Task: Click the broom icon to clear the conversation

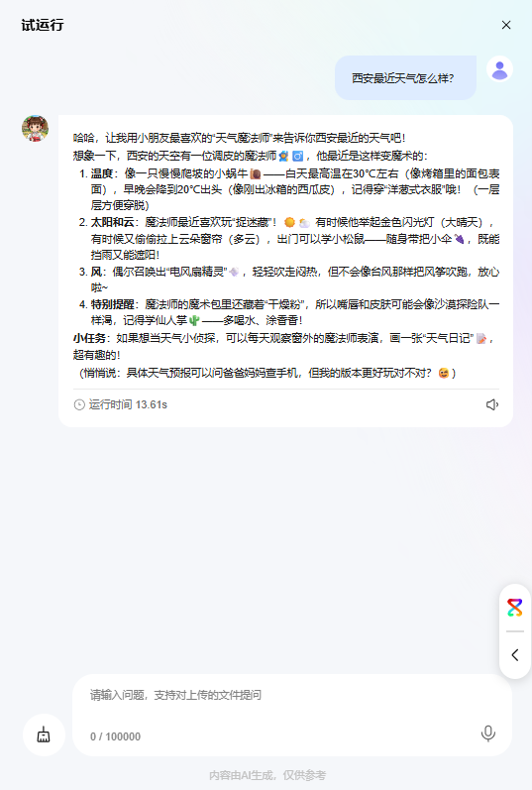Action: coord(44,734)
